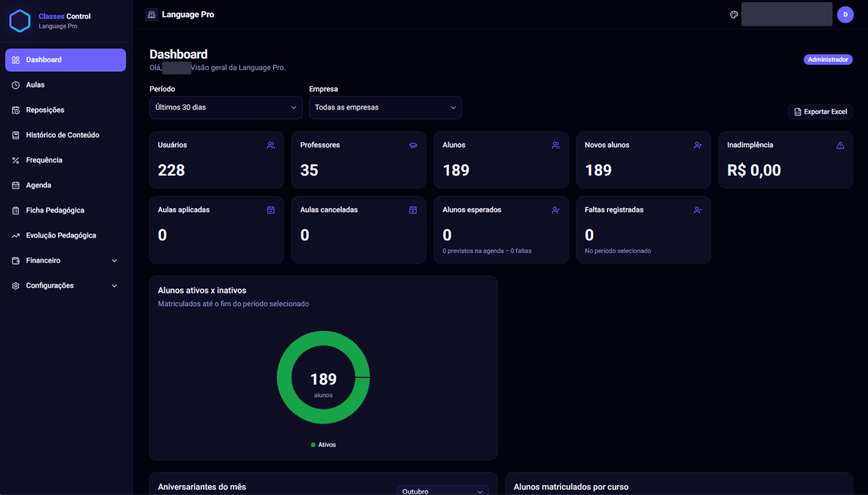Click the Ativos legend entry
The width and height of the screenshot is (868, 495).
pyautogui.click(x=324, y=445)
